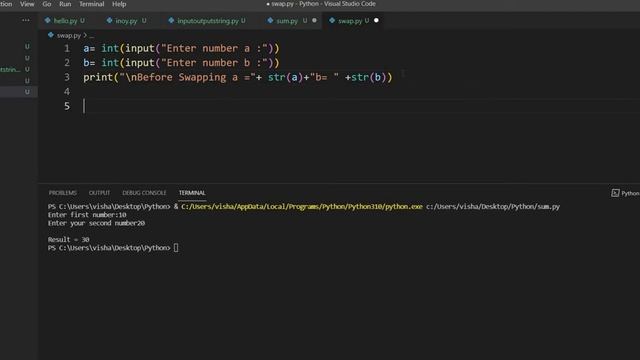Open the Run menu
The height and width of the screenshot is (360, 640).
click(65, 4)
